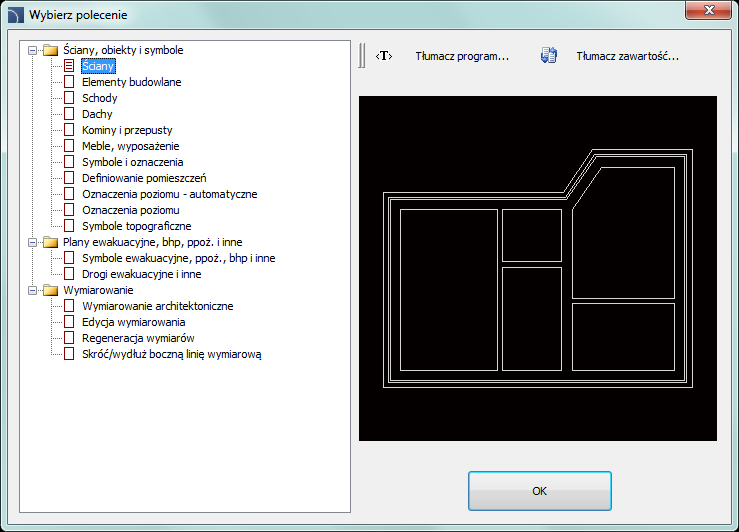This screenshot has height=532, width=739.
Task: Click the icon beside Oznaczenia poziomu - automatyczne
Action: (x=69, y=194)
